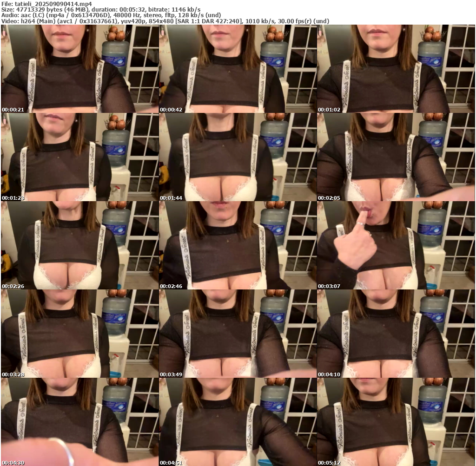The height and width of the screenshot is (466, 476).
Task: Click the file name tatieli_202509090414.mp4
Action: click(x=53, y=4)
